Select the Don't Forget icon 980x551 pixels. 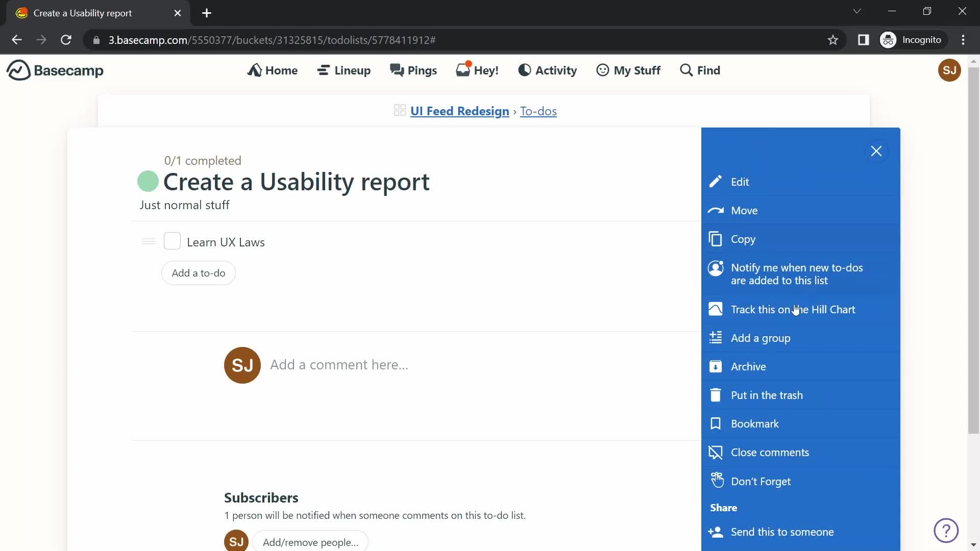click(716, 480)
